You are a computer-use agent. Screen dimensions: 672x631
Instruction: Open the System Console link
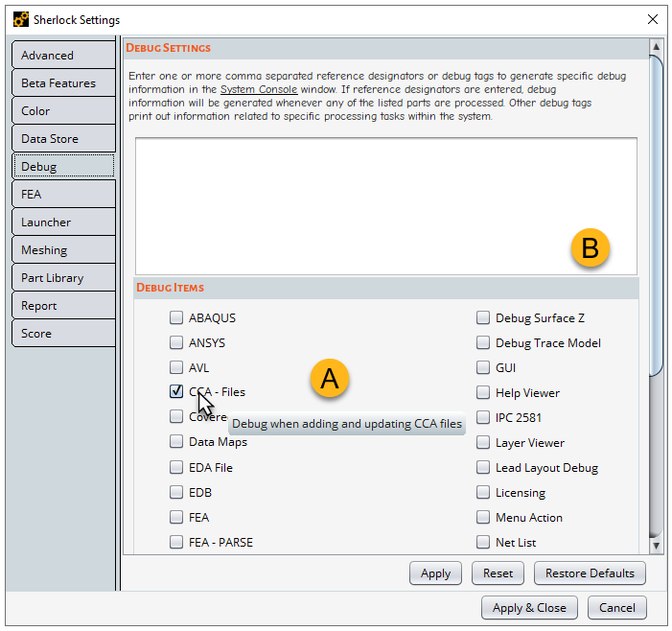pos(259,89)
